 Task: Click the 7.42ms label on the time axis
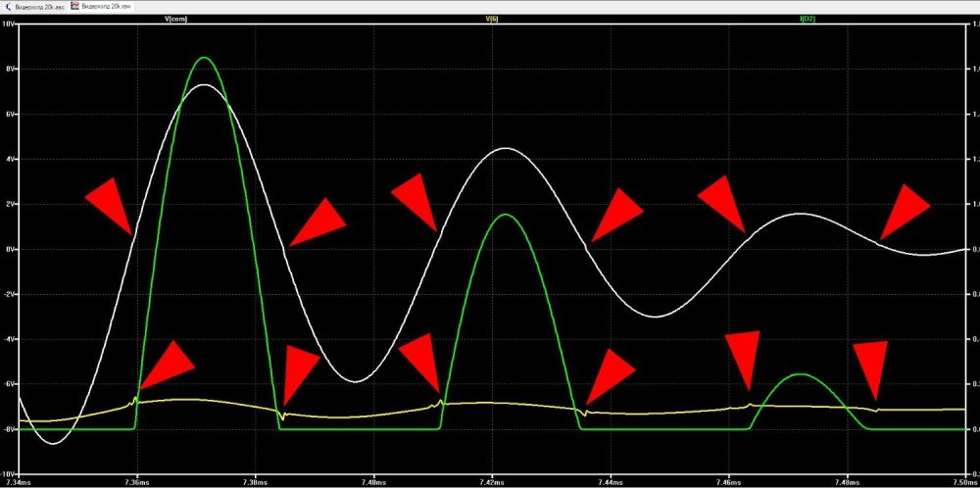[x=492, y=482]
